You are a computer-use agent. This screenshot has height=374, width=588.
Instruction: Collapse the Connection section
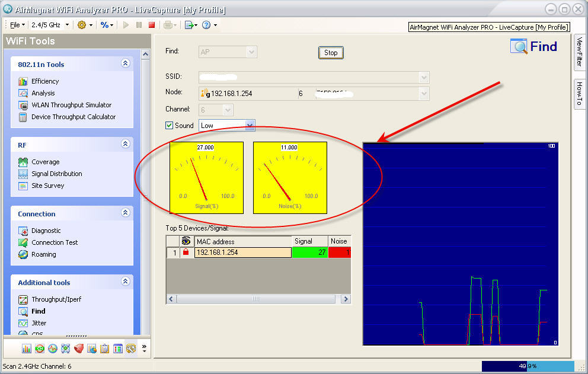coord(126,213)
